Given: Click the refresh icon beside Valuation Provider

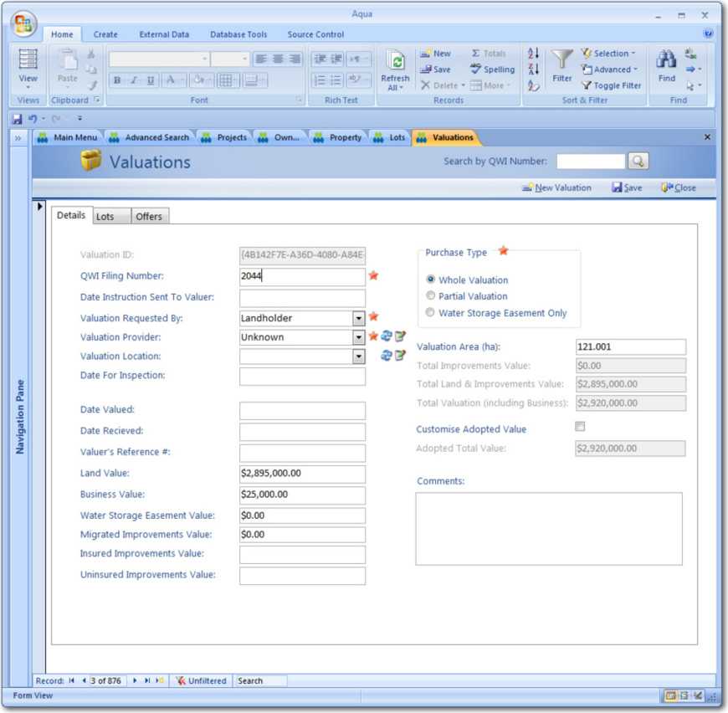Looking at the screenshot, I should tap(387, 336).
